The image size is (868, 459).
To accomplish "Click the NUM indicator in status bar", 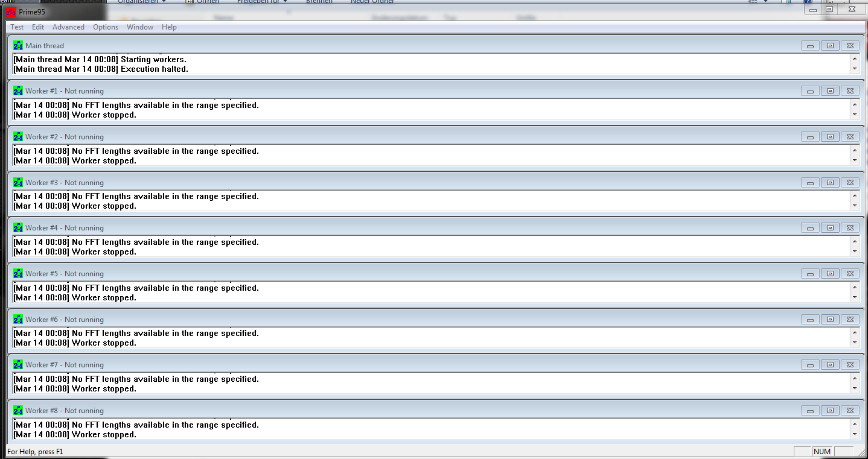I will (x=822, y=452).
